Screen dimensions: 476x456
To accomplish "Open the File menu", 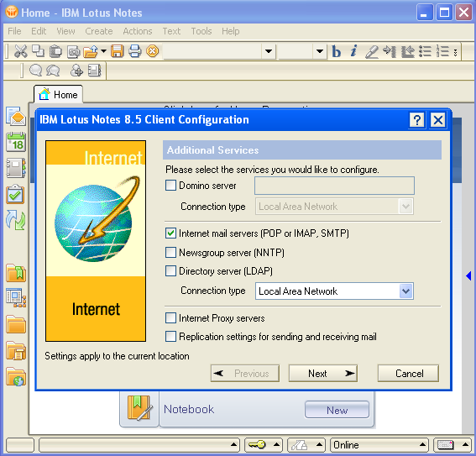I will [14, 31].
